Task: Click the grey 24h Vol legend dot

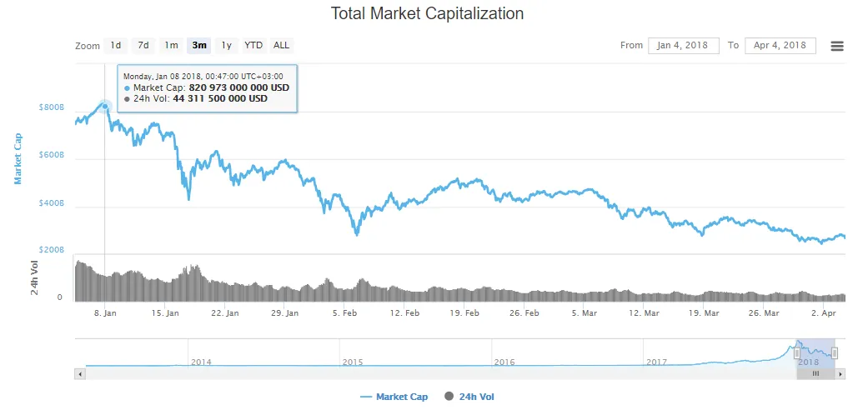Action: click(449, 397)
